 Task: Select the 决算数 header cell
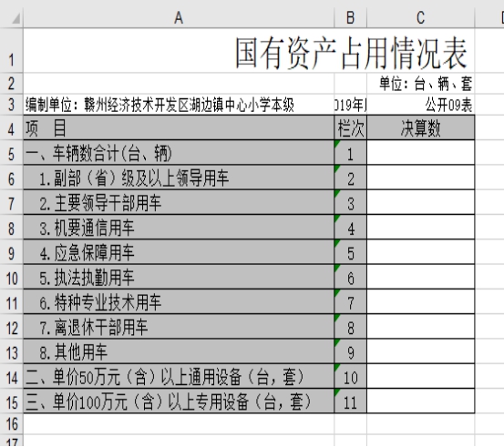pos(421,127)
